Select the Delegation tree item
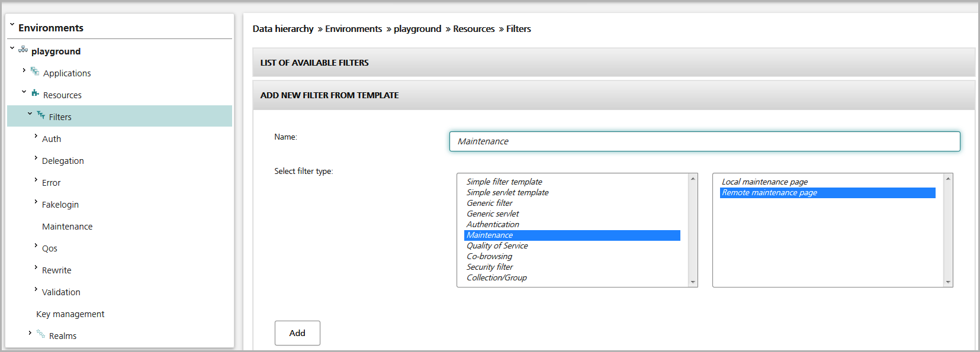Image resolution: width=980 pixels, height=352 pixels. (x=63, y=161)
